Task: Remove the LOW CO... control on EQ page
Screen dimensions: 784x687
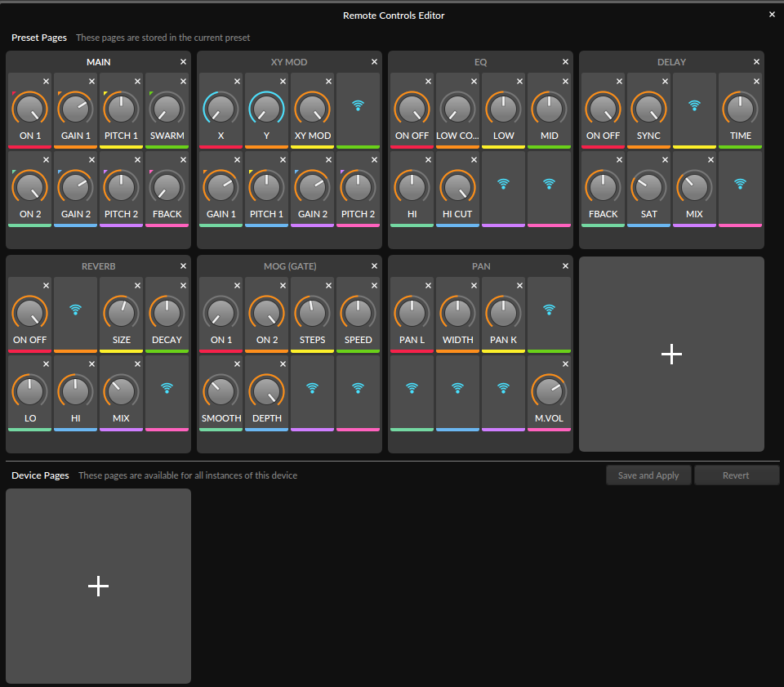Action: (474, 81)
